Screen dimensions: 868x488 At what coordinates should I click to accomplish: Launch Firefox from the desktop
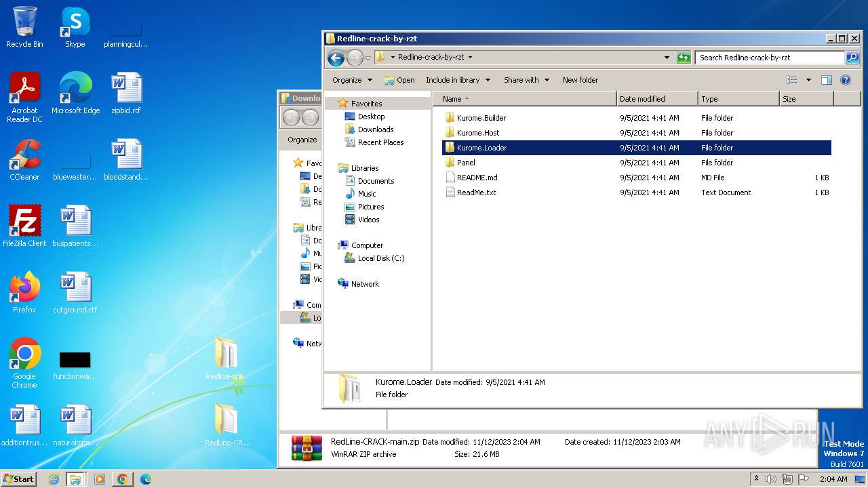pos(24,293)
